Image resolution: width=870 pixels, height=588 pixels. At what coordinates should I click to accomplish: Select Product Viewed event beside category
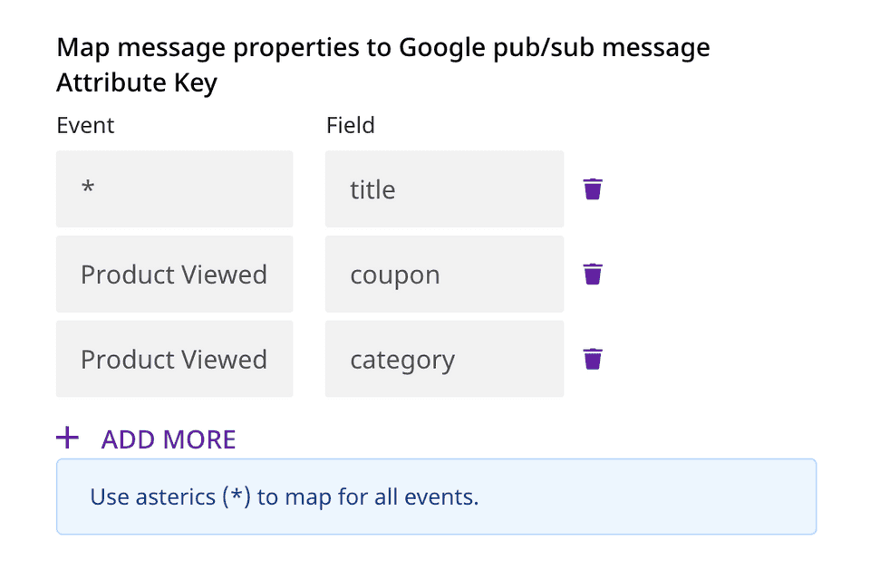coord(174,359)
